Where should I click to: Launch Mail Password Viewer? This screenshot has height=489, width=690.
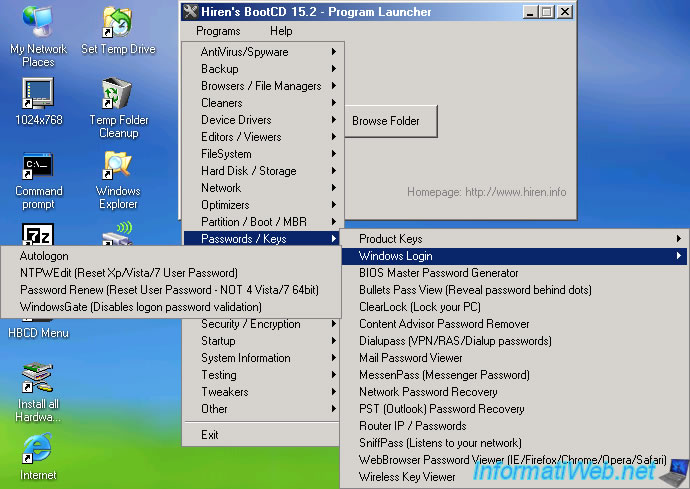coord(514,358)
